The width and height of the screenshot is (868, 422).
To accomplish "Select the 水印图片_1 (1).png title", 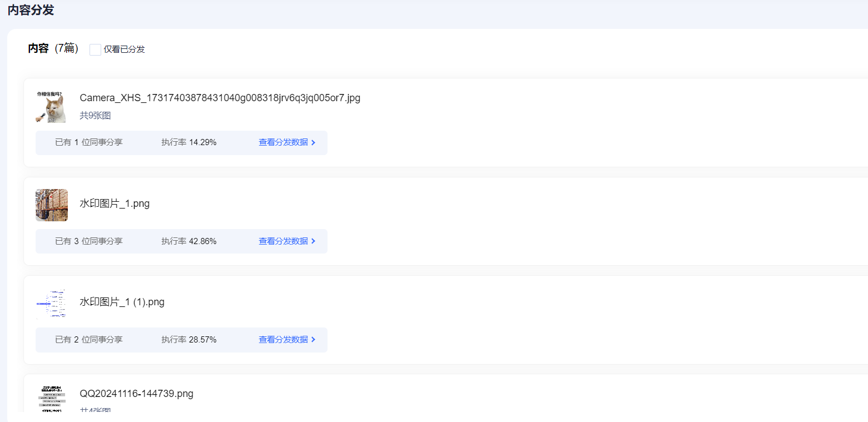I will [122, 302].
